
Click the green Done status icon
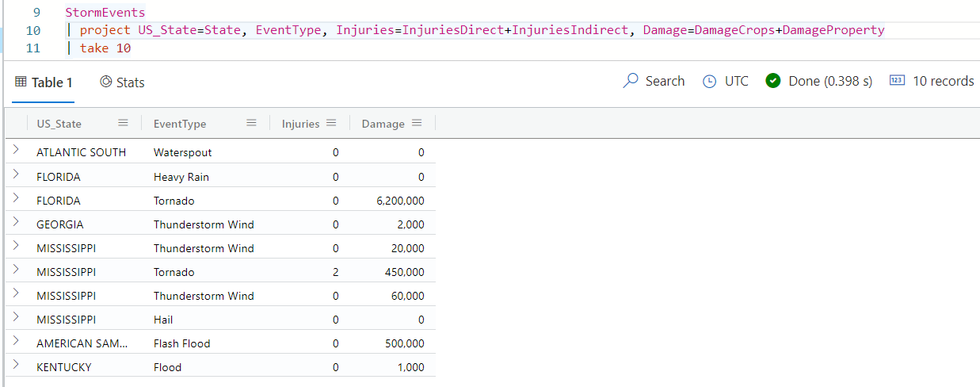tap(773, 81)
